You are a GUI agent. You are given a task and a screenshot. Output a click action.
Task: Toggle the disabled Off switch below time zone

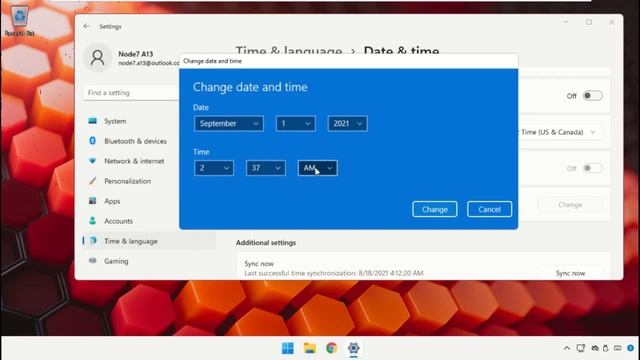pyautogui.click(x=592, y=168)
